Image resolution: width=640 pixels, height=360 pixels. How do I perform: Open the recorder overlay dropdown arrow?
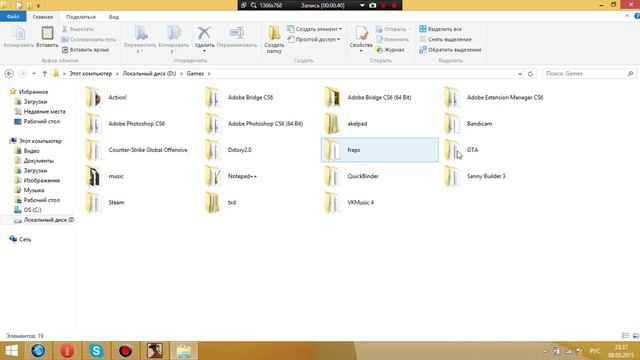pos(362,5)
